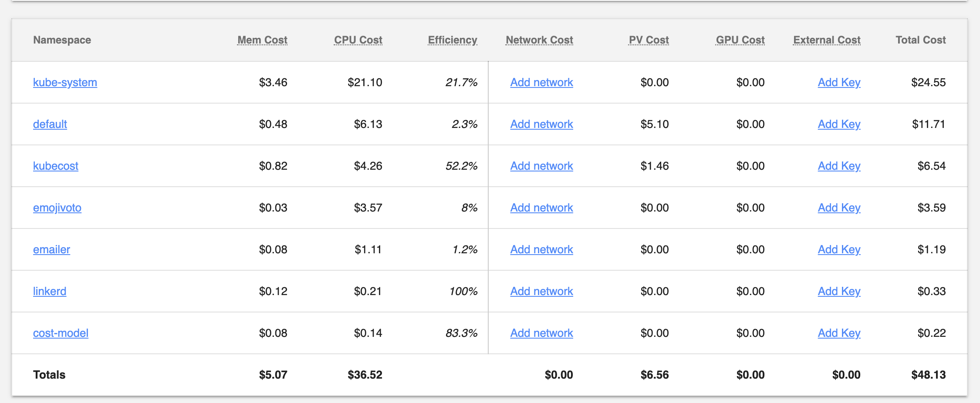This screenshot has height=403, width=980.
Task: Add Key for kube-system external cost
Action: [x=839, y=82]
